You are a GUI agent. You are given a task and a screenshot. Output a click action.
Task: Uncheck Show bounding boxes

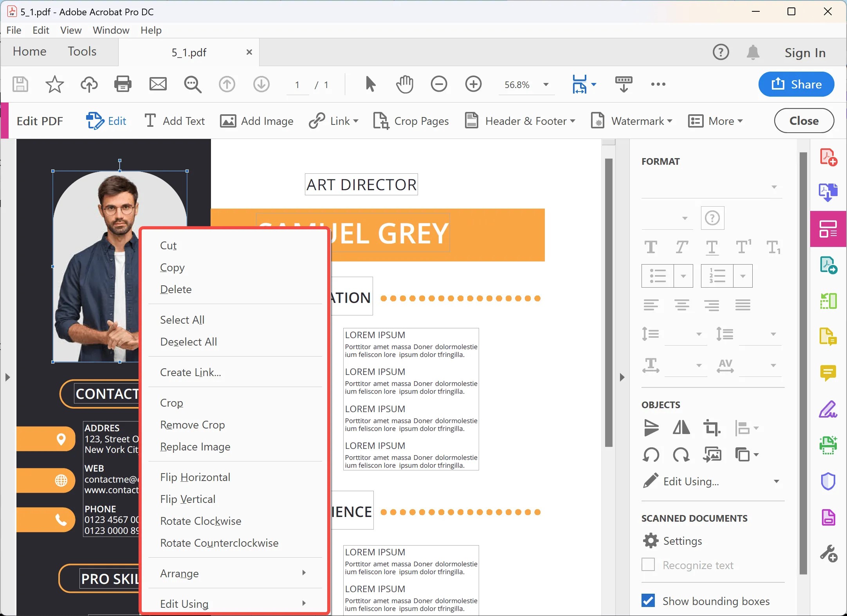(648, 600)
